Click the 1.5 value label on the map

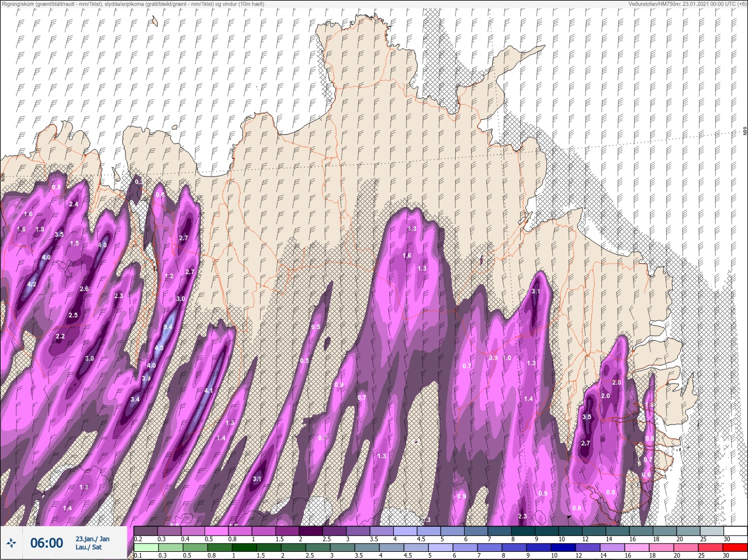pyautogui.click(x=74, y=243)
